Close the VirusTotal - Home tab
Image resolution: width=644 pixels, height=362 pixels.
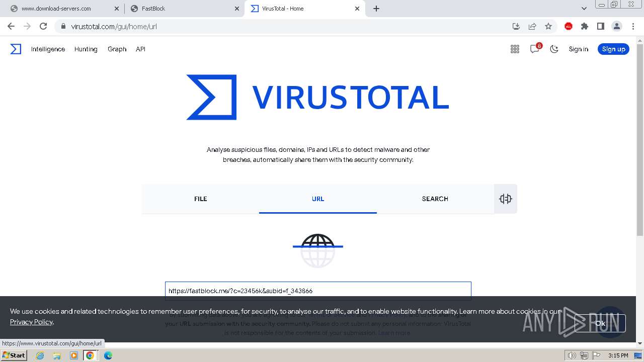pyautogui.click(x=357, y=9)
